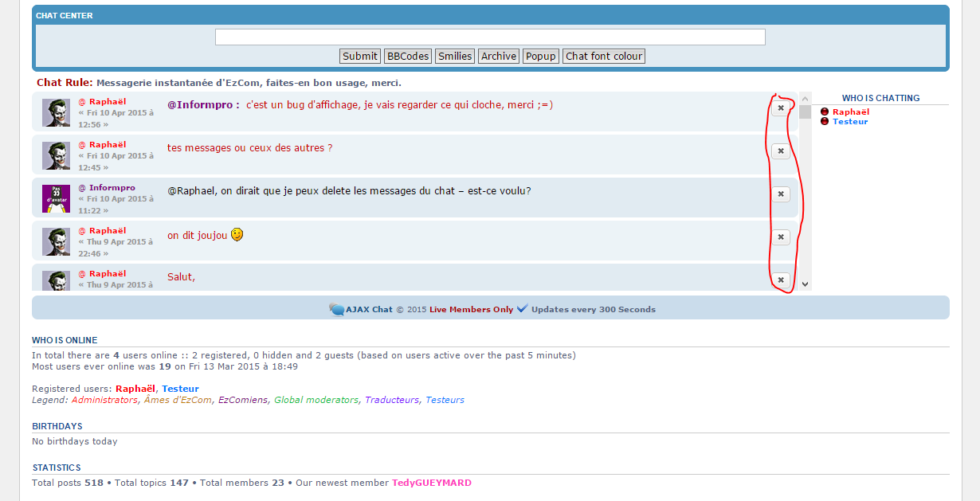Open newest member TedyGUEYMARD's profile
The width and height of the screenshot is (980, 501).
[431, 483]
